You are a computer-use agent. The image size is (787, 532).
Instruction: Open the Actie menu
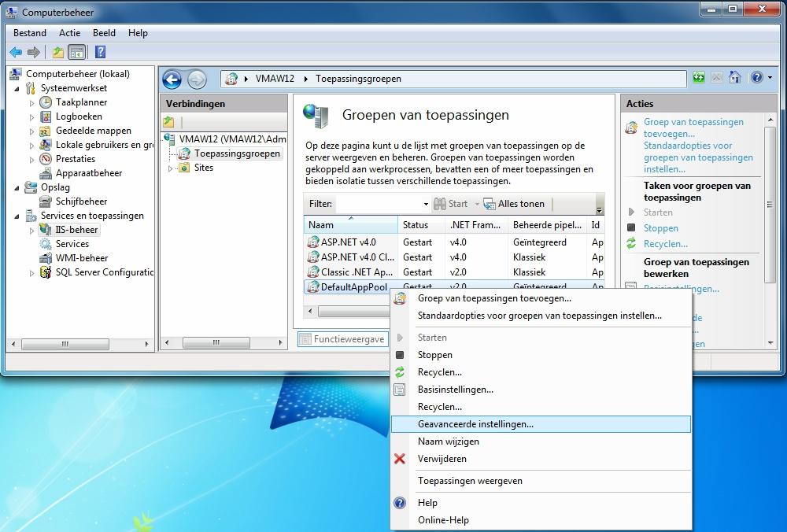70,33
